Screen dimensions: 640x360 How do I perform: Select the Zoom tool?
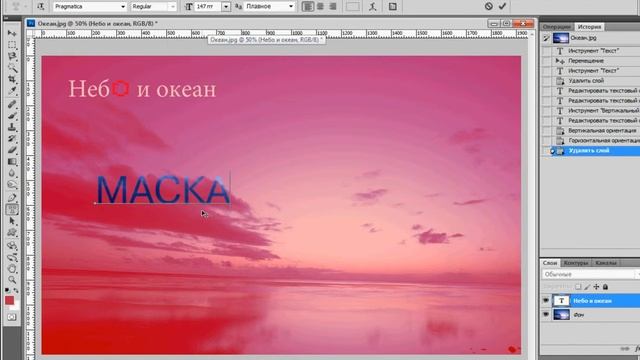tap(12, 280)
